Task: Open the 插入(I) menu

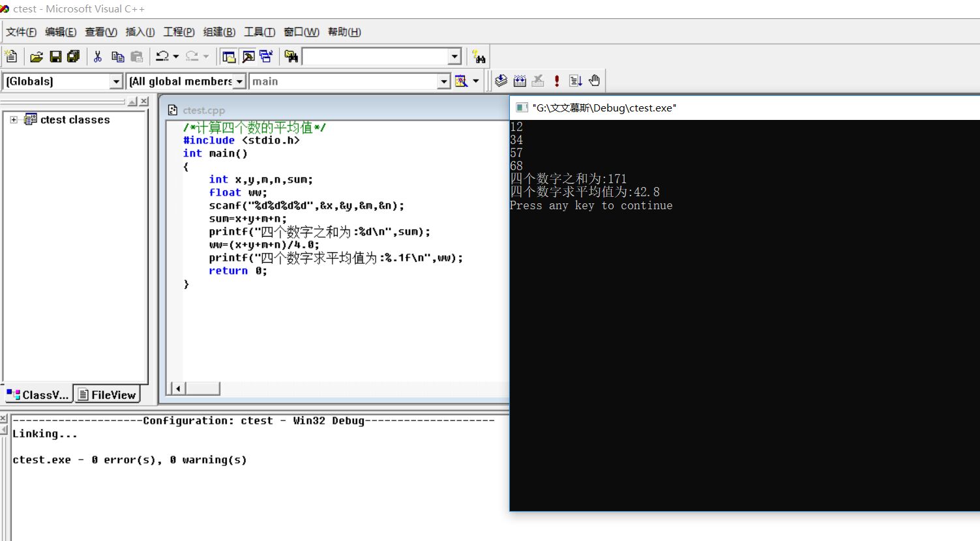Action: pyautogui.click(x=140, y=32)
